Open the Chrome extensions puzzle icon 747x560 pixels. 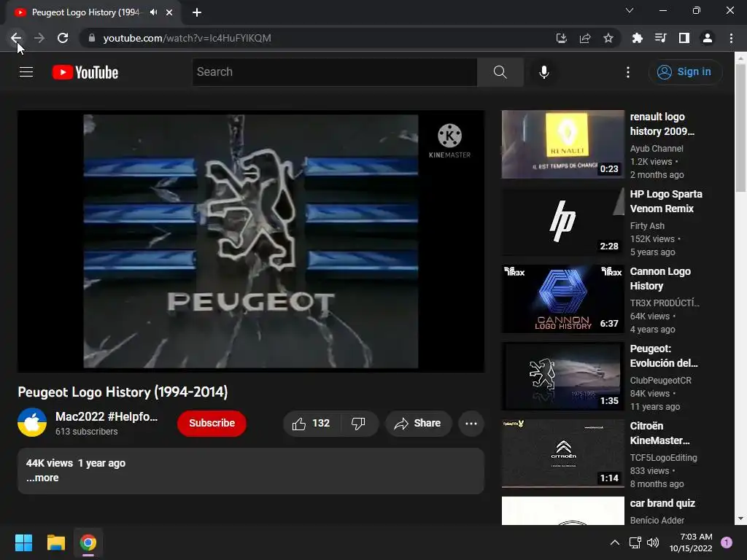click(x=638, y=38)
